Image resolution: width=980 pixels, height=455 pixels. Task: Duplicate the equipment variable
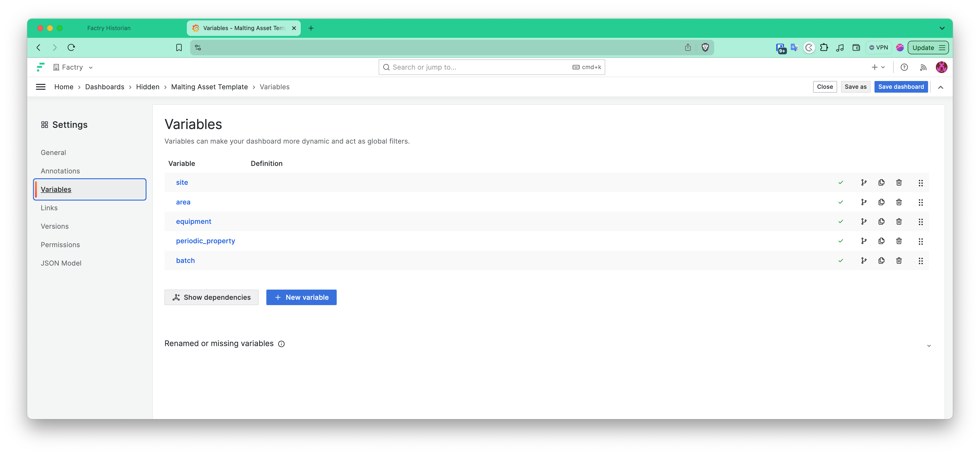point(881,221)
